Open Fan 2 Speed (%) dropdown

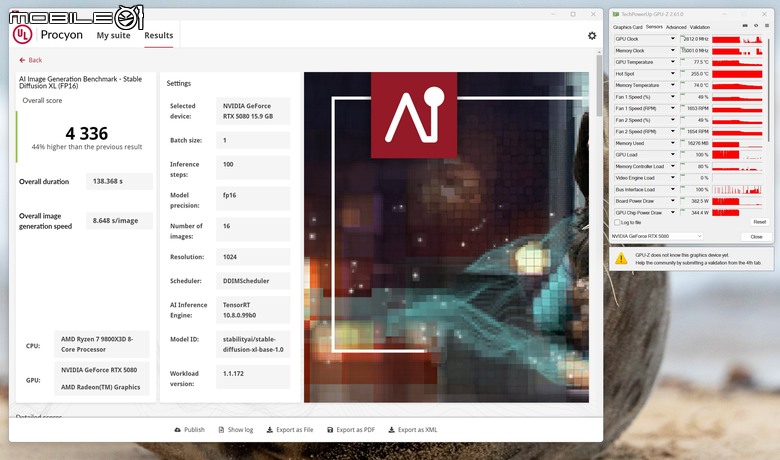tap(673, 120)
